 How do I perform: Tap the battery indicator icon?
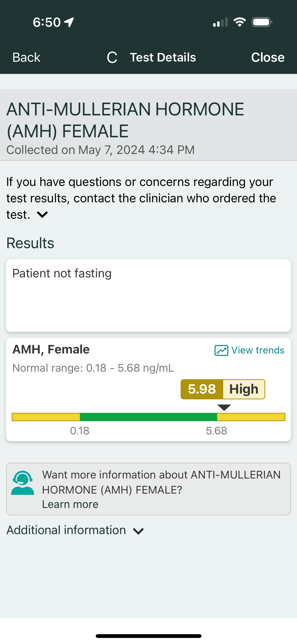point(262,22)
